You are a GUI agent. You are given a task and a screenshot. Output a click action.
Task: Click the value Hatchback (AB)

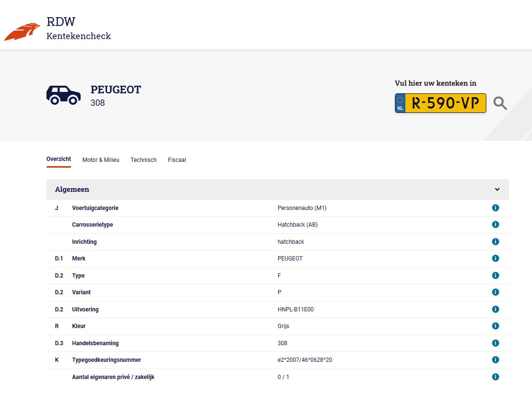pos(297,224)
